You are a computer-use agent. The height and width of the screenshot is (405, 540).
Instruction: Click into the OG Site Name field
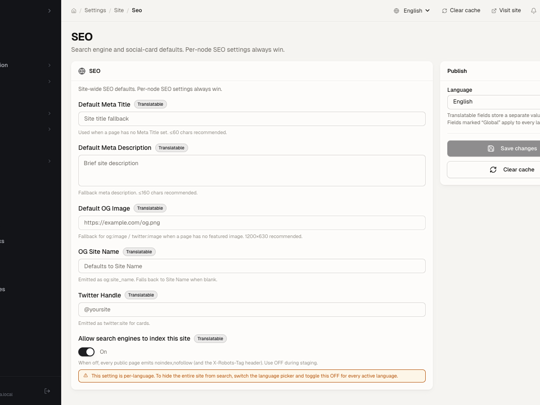252,266
